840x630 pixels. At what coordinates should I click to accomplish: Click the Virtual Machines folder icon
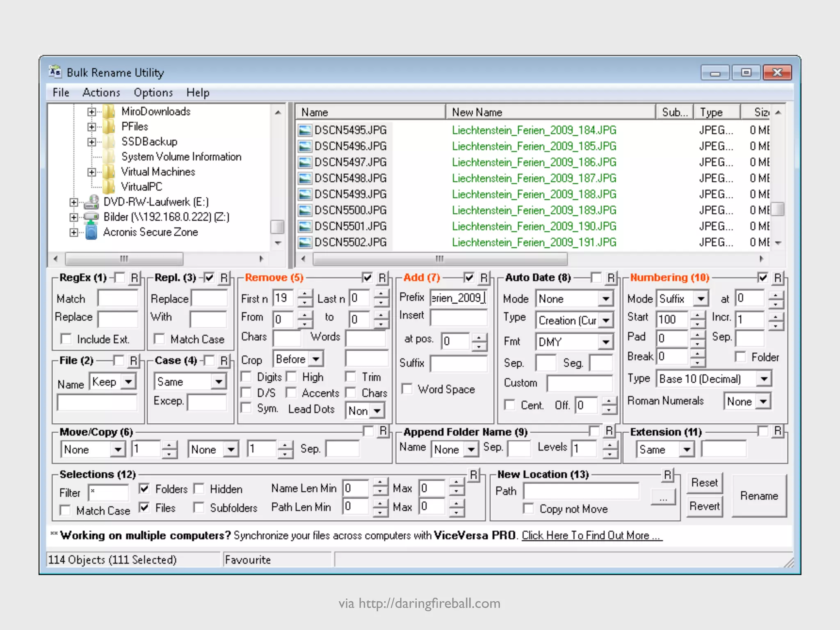109,172
